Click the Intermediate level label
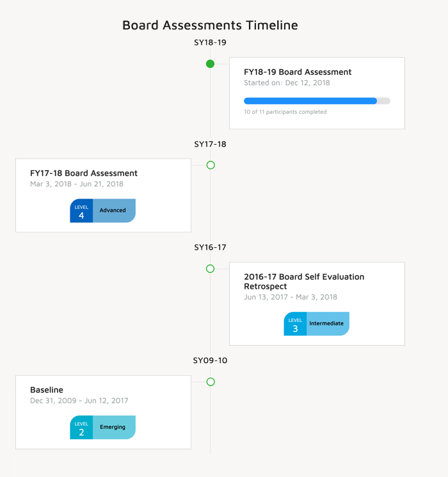The height and width of the screenshot is (477, 448). (328, 324)
